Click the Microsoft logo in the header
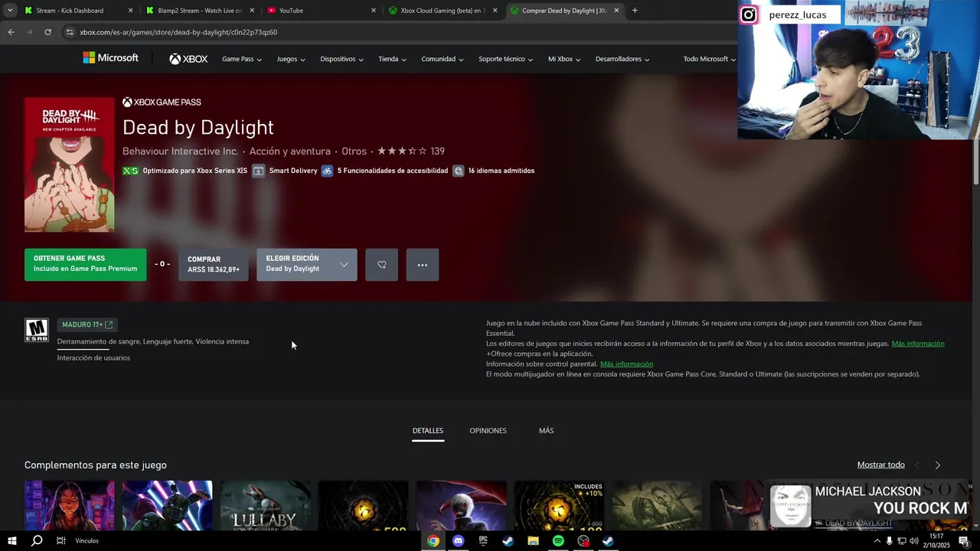This screenshot has width=980, height=551. click(x=110, y=58)
